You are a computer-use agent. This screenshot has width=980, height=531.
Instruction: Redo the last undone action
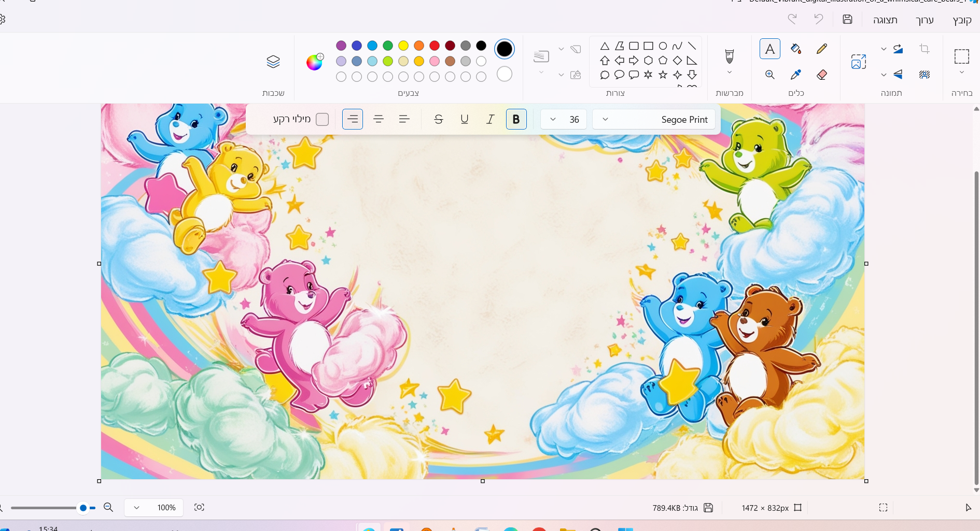pos(792,19)
